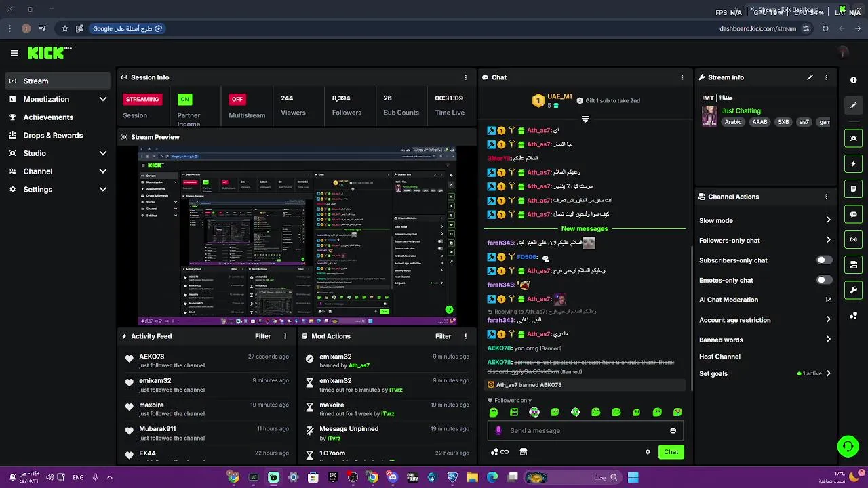Open Slow mode options chevron
Viewport: 868px width, 488px height.
click(828, 220)
